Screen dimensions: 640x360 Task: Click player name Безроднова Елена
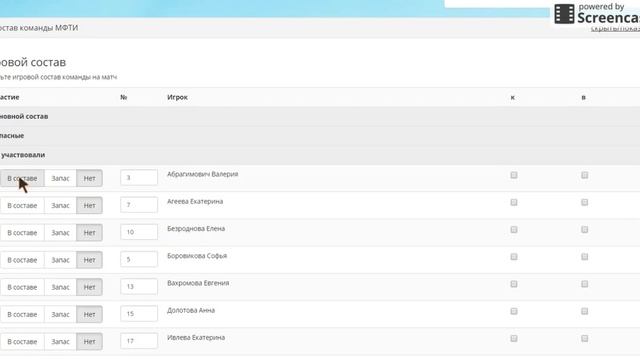point(196,229)
